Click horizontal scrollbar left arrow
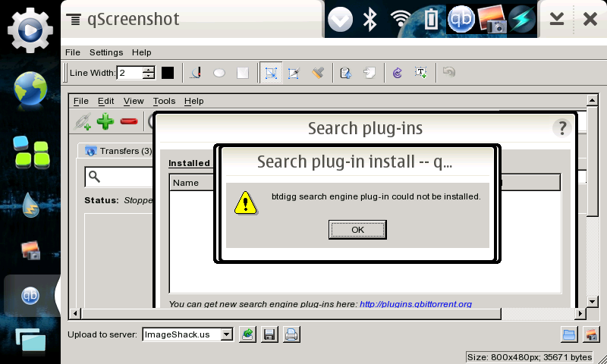Screen dimensions: 607x364 point(75,313)
